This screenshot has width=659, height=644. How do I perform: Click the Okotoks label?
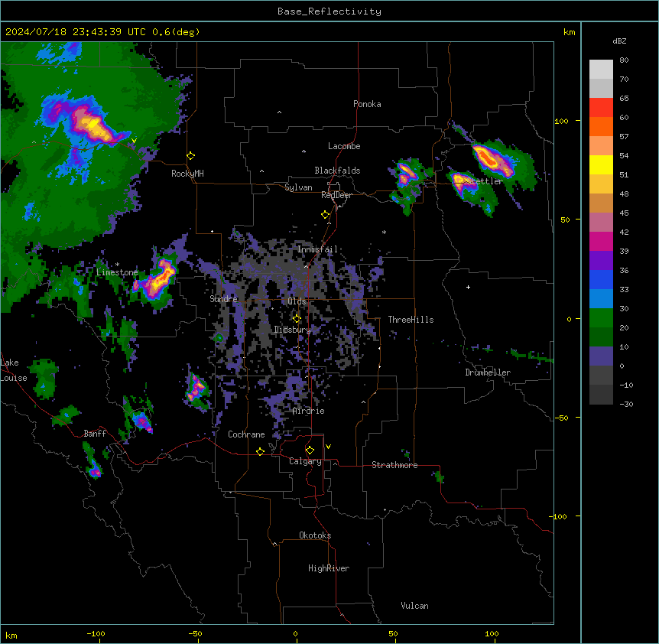[315, 535]
